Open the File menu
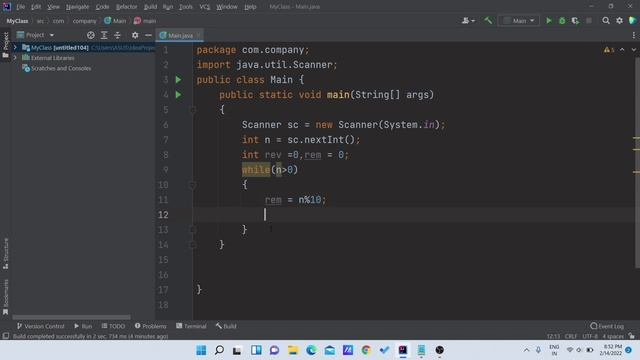This screenshot has height=360, width=640. coord(20,7)
